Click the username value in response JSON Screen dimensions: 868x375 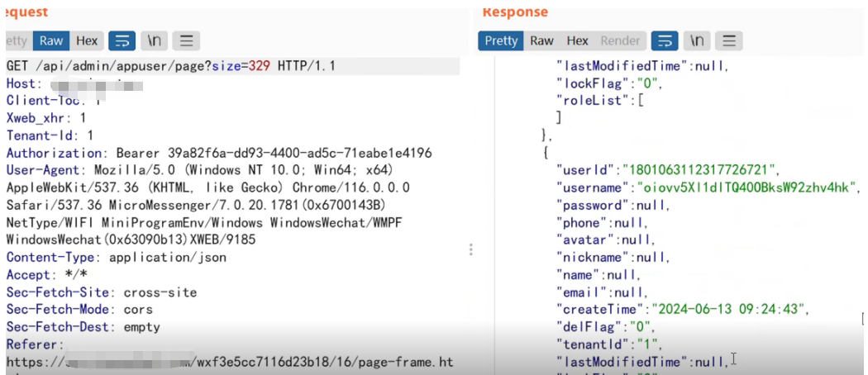click(746, 187)
